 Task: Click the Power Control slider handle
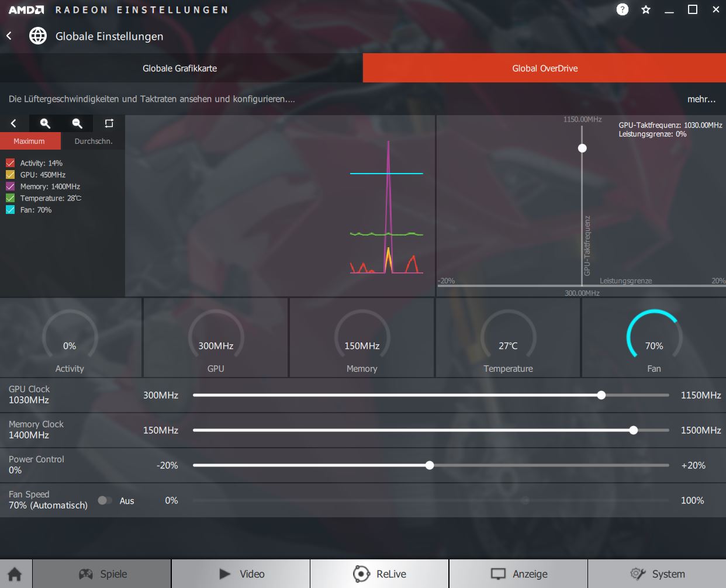430,465
